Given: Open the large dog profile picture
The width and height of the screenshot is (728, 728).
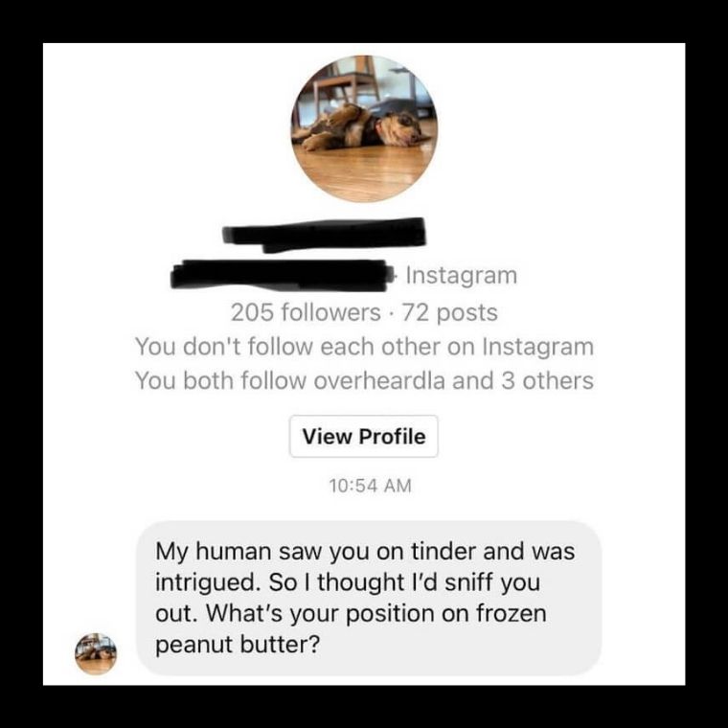Looking at the screenshot, I should (x=364, y=128).
